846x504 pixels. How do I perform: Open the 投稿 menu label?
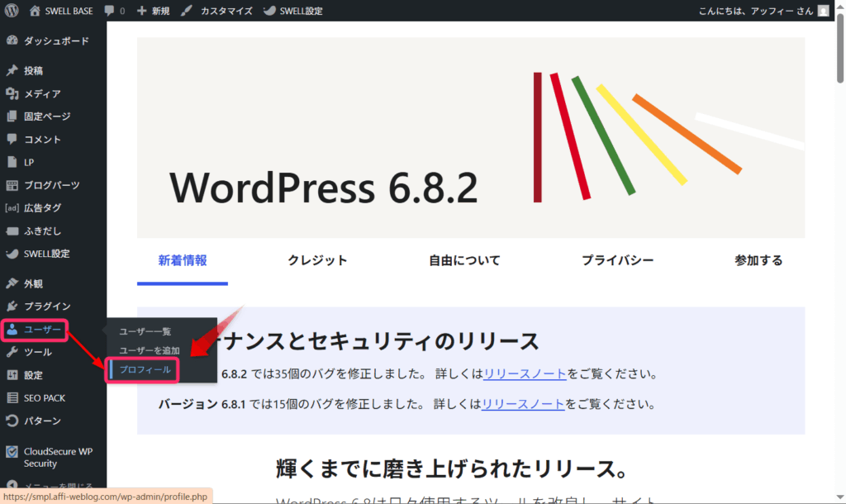pyautogui.click(x=33, y=71)
